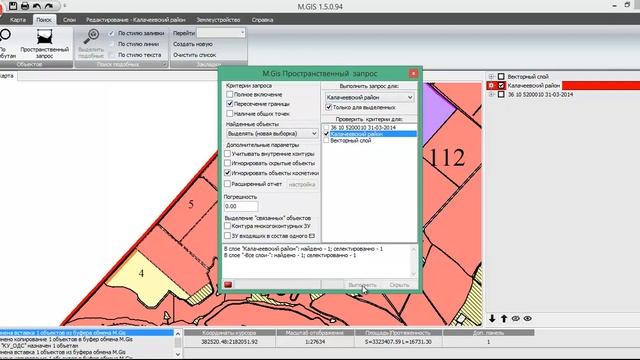Uncheck Калачеевский район in the dialog list
Viewport: 640px width, 360px height.
point(326,134)
